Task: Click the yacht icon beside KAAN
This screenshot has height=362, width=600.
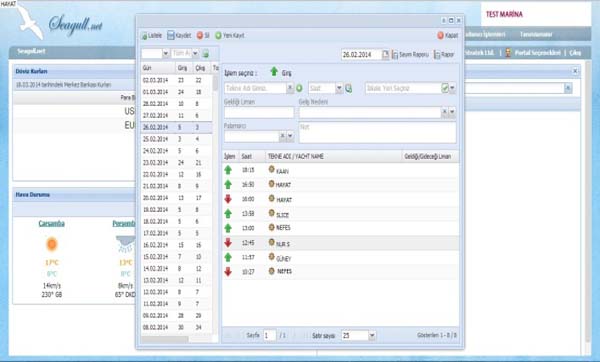Action: click(272, 170)
